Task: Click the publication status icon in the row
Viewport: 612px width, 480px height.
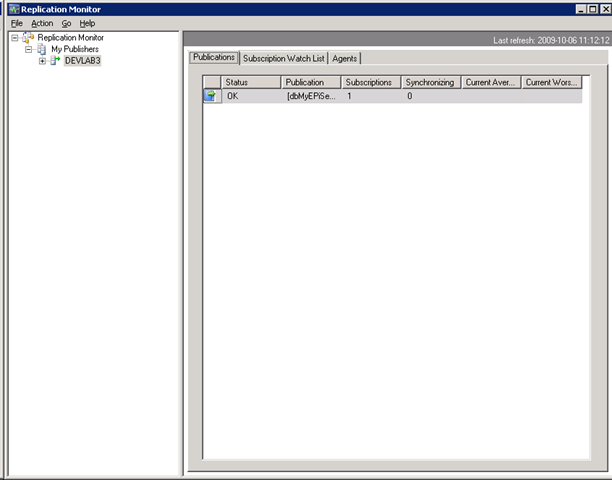Action: pyautogui.click(x=212, y=96)
